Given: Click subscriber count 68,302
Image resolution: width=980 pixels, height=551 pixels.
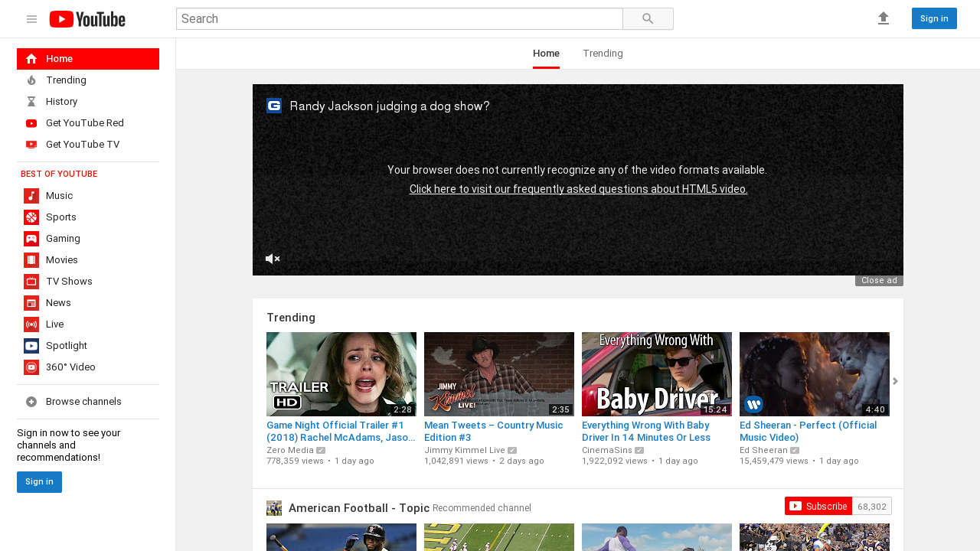Looking at the screenshot, I should pos(872,506).
